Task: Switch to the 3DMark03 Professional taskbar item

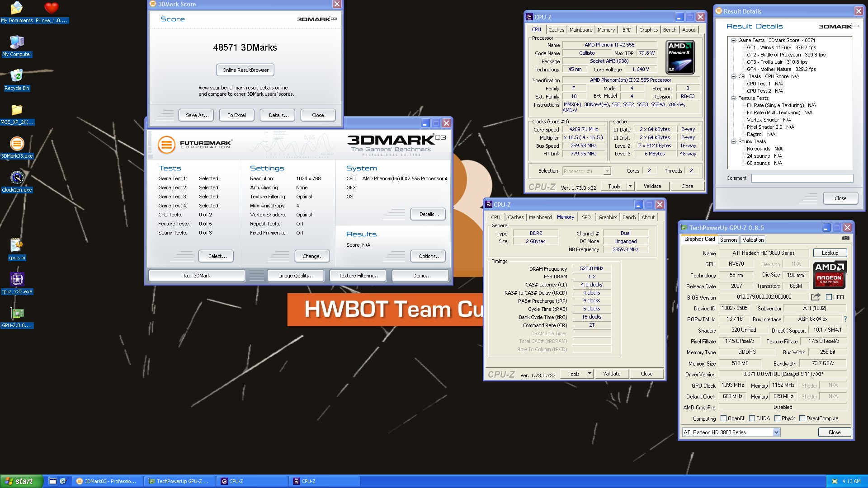Action: (x=107, y=481)
